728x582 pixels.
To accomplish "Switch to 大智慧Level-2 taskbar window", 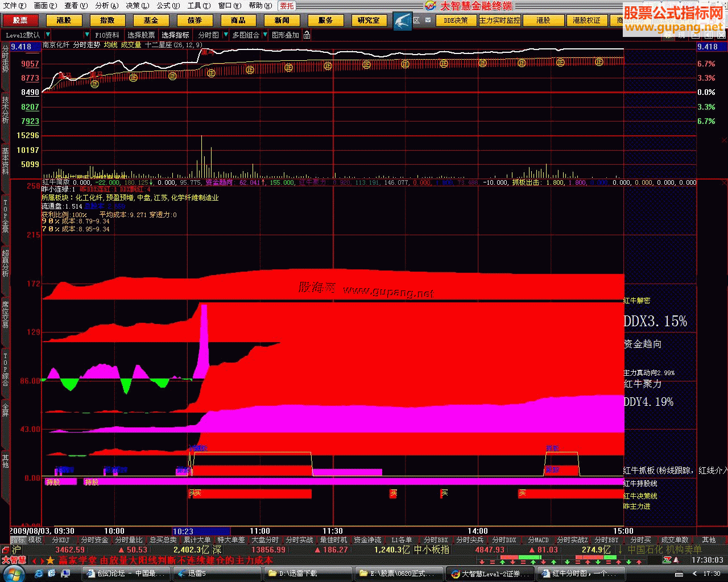I will point(491,573).
